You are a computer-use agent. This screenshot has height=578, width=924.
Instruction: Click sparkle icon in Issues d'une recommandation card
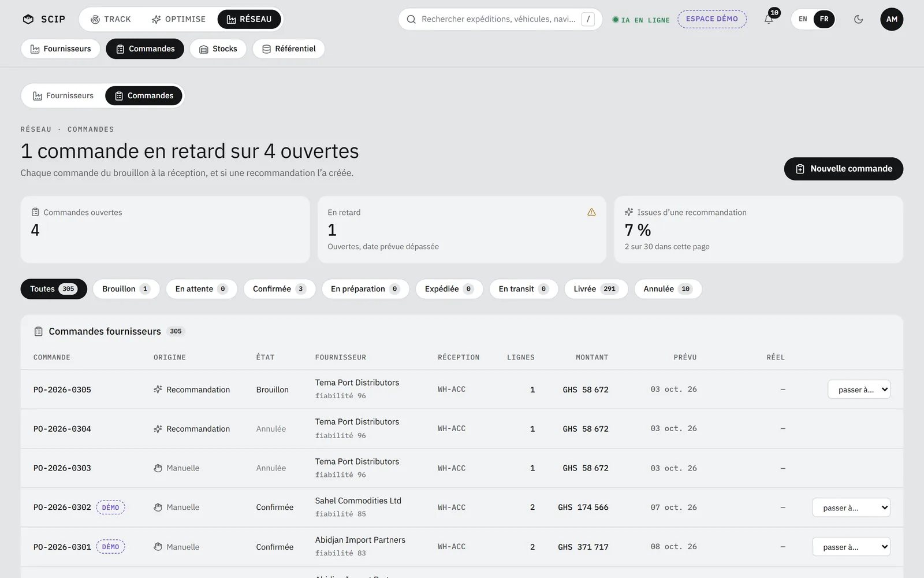pyautogui.click(x=629, y=212)
